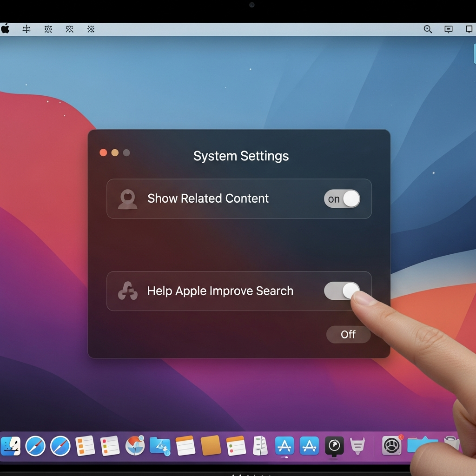Viewport: 476px width, 476px height.
Task: Click the user silhouette icon beside Show Related Content
Action: coord(127,198)
